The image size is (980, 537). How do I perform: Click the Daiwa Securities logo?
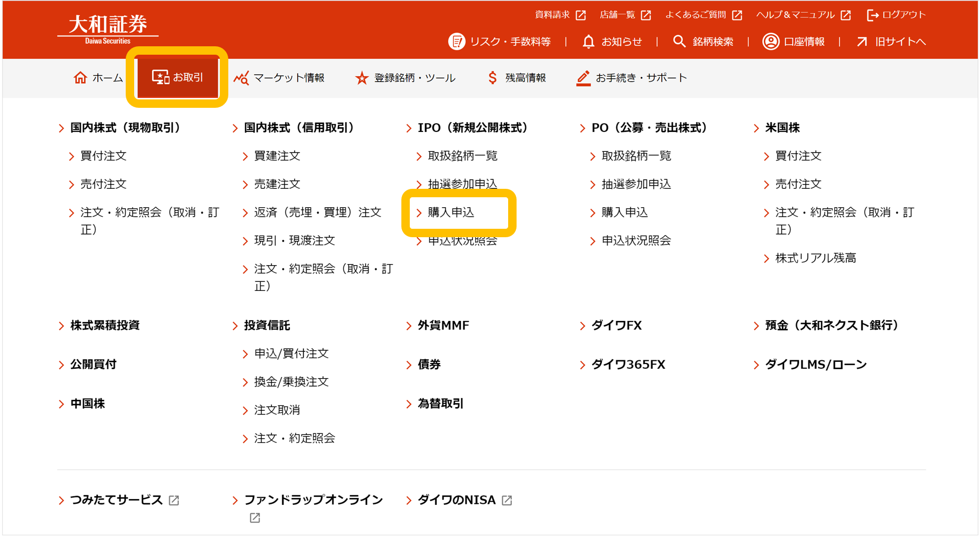click(x=108, y=29)
